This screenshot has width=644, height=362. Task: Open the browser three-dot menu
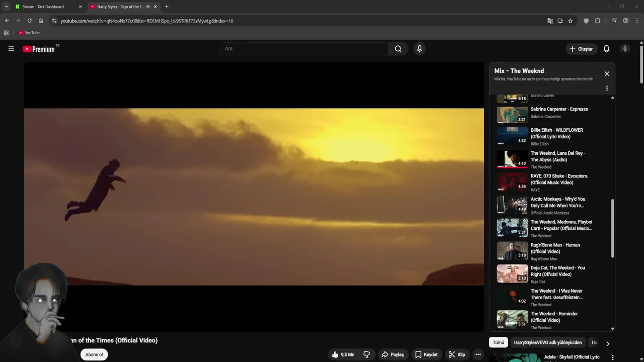click(637, 21)
